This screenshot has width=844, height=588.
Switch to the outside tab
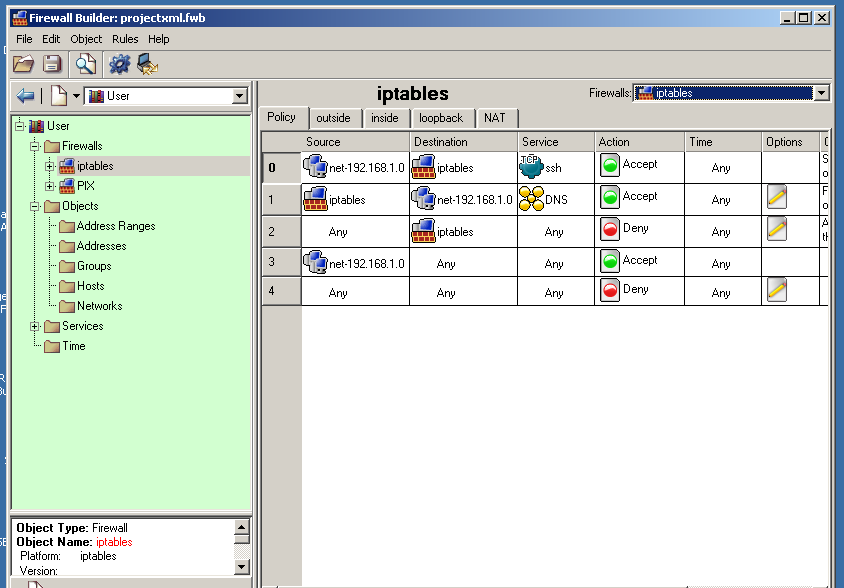(333, 118)
